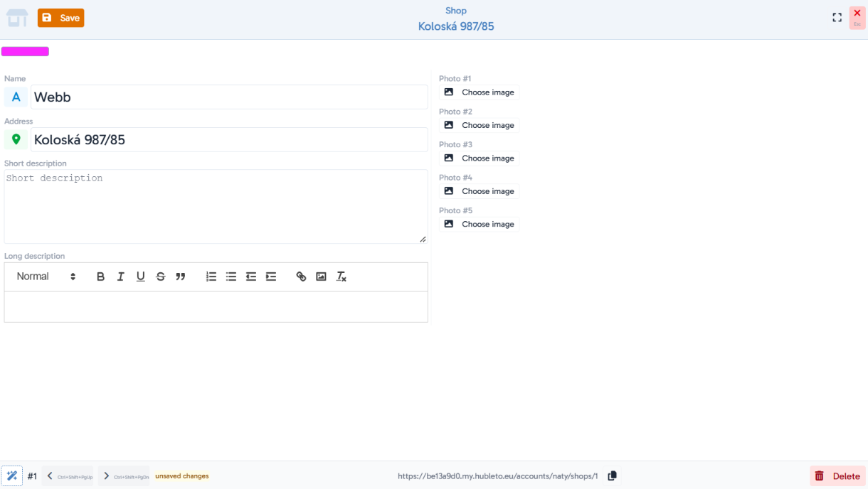Decrease indent in the editor toolbar

[x=251, y=276]
